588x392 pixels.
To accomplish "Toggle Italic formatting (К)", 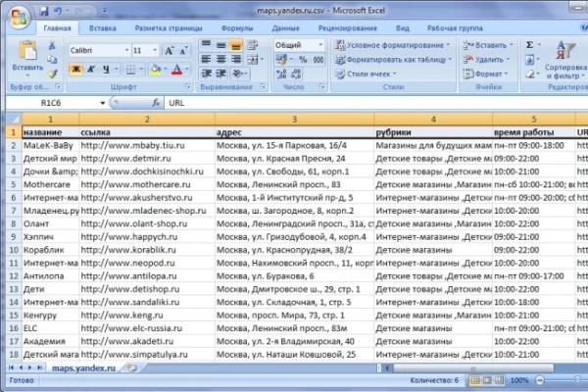I will point(91,70).
